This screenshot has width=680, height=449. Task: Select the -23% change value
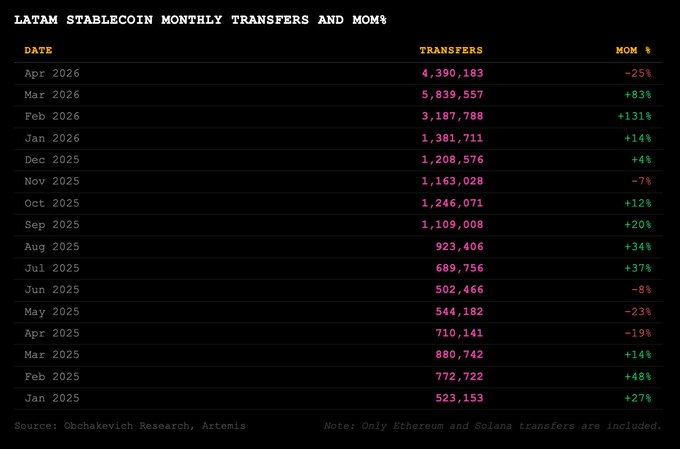point(638,311)
